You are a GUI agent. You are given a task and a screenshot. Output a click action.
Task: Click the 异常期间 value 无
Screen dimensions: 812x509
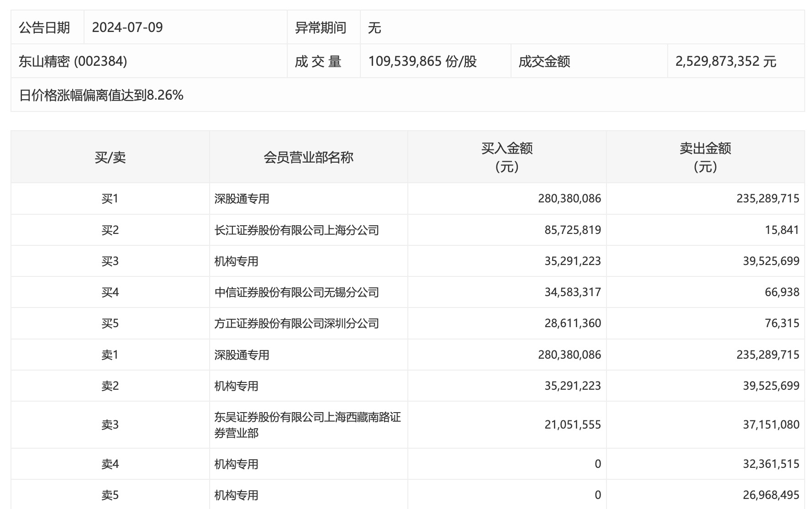point(374,27)
